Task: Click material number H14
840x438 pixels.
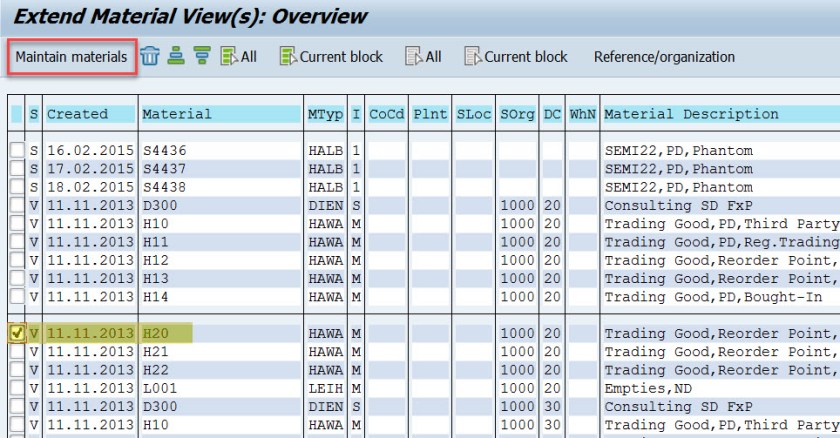Action: (x=155, y=297)
